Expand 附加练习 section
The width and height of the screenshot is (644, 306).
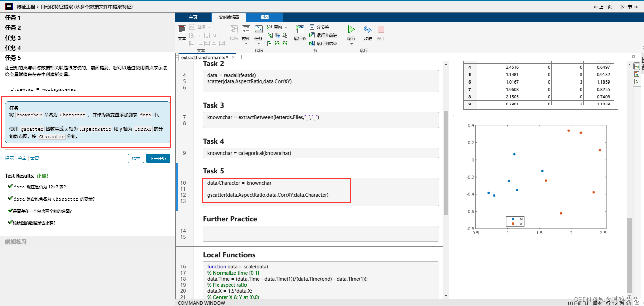(87, 242)
